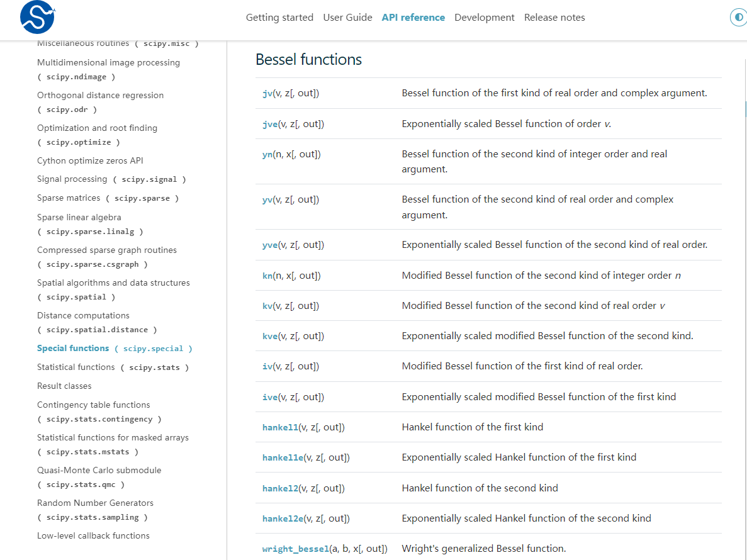Open the iv modified Bessel function page
The image size is (747, 560).
(x=266, y=366)
